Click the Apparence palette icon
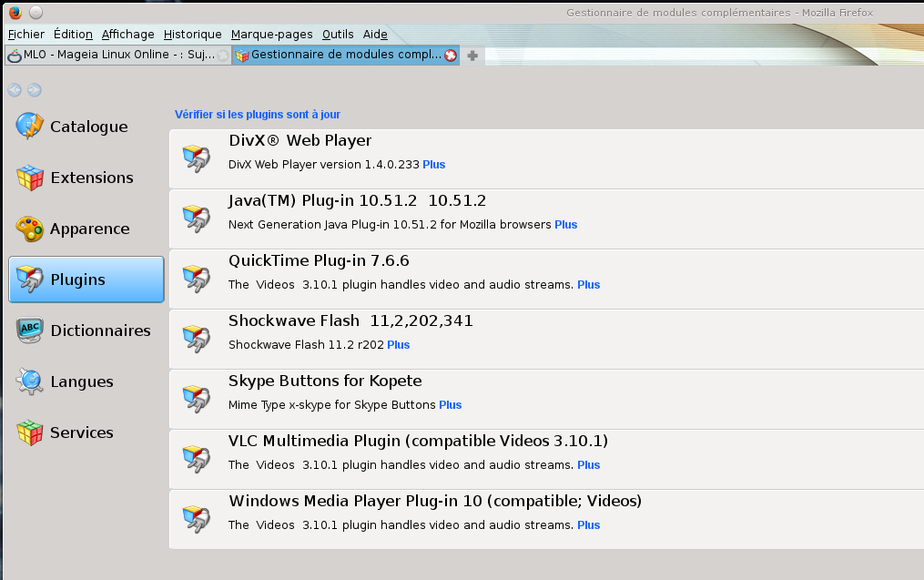This screenshot has height=580, width=924. 29,229
